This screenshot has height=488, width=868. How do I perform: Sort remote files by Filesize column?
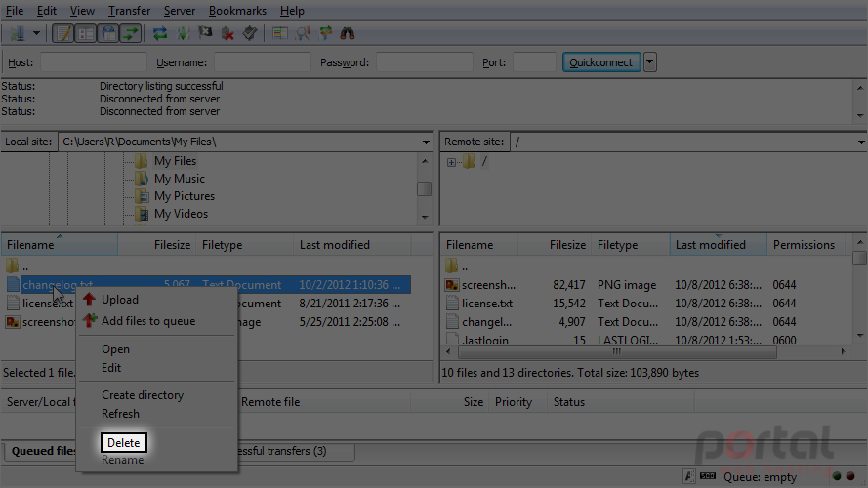555,245
